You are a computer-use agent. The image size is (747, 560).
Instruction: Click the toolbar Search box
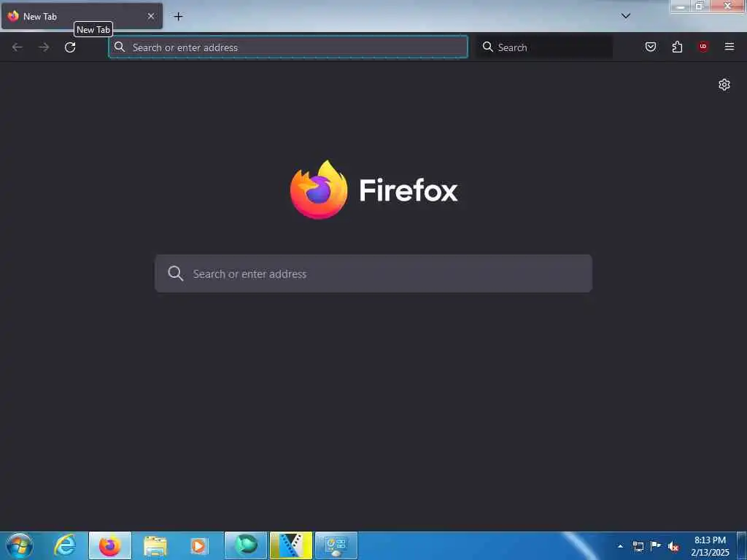544,47
